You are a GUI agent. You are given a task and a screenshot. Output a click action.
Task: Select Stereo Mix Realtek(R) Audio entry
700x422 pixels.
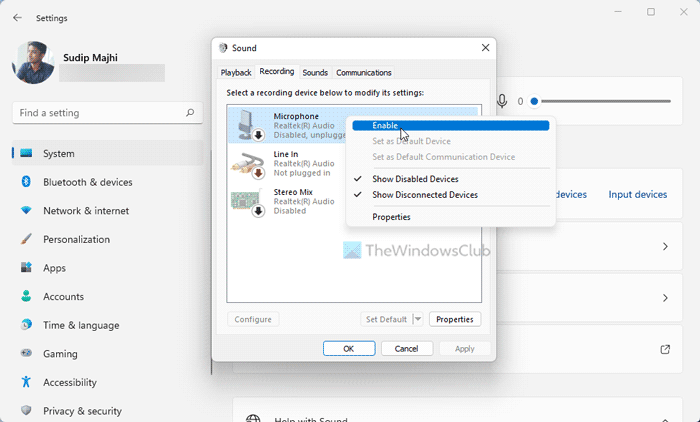[304, 201]
